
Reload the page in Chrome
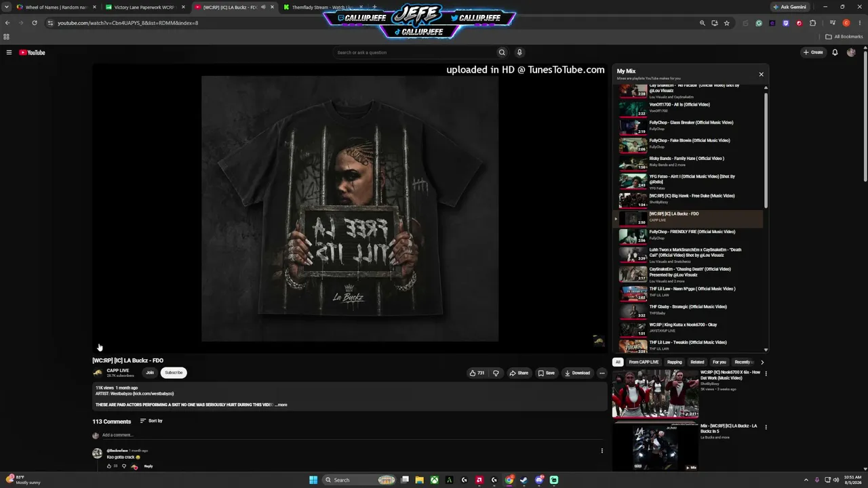click(35, 23)
